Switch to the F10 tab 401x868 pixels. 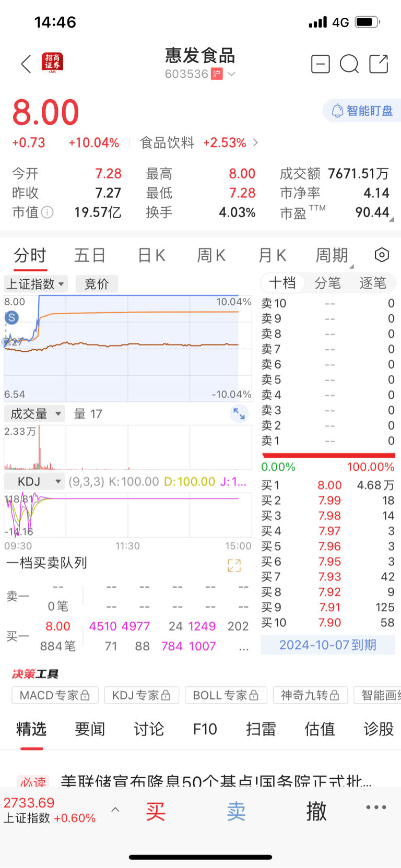tap(205, 729)
